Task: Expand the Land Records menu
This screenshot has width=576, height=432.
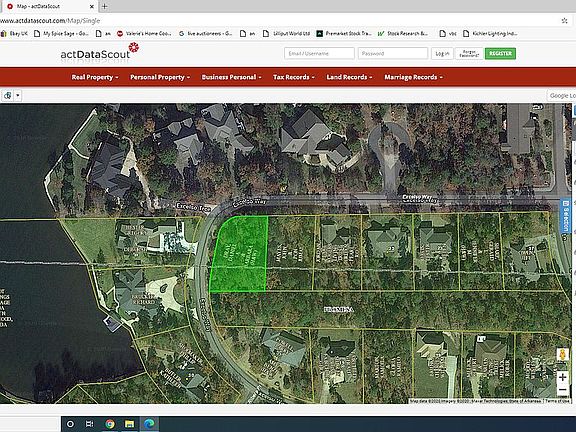Action: pyautogui.click(x=349, y=77)
